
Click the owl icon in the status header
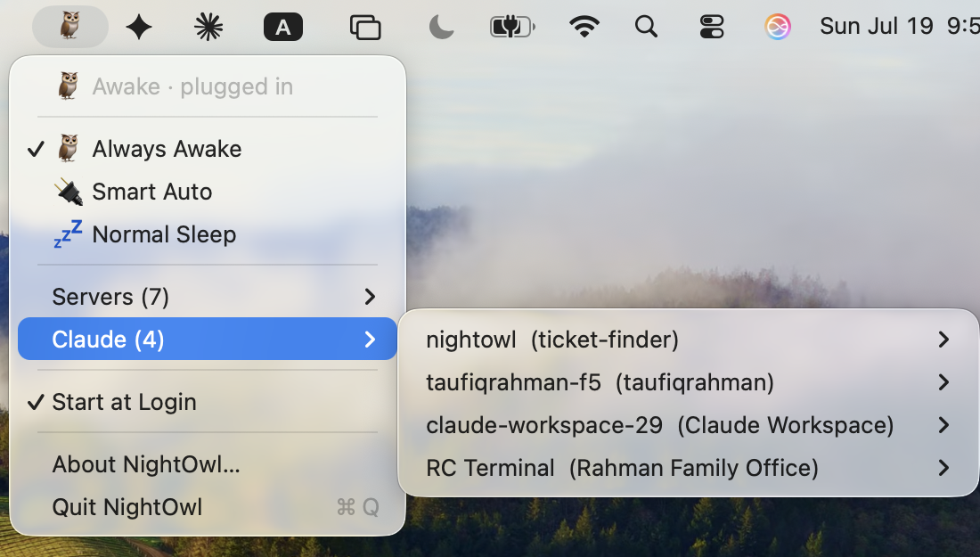[x=68, y=86]
